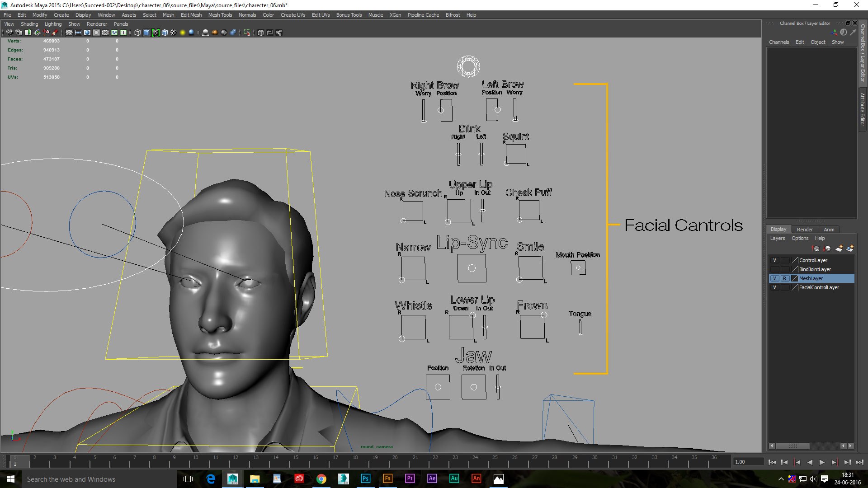Open the Renderer panel menu
Viewport: 868px width, 488px height.
(97, 24)
